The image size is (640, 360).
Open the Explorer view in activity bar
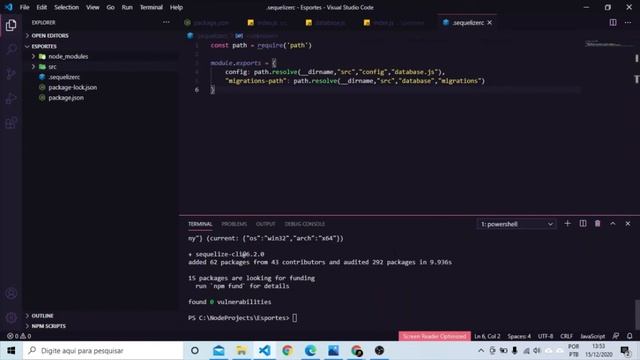point(11,25)
